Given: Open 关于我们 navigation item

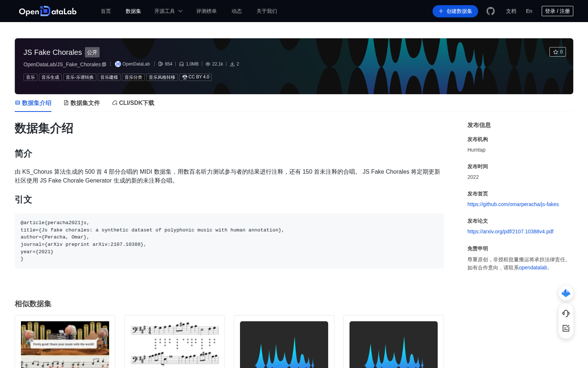Looking at the screenshot, I should click(x=267, y=11).
